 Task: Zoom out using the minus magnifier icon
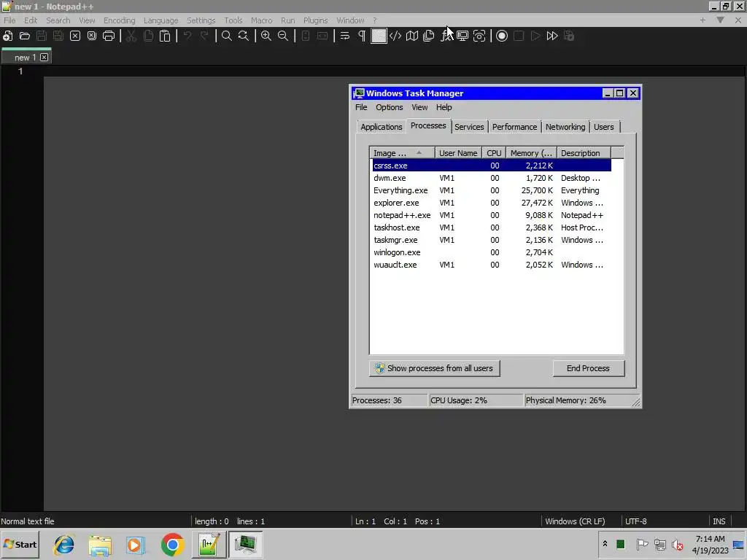(283, 36)
